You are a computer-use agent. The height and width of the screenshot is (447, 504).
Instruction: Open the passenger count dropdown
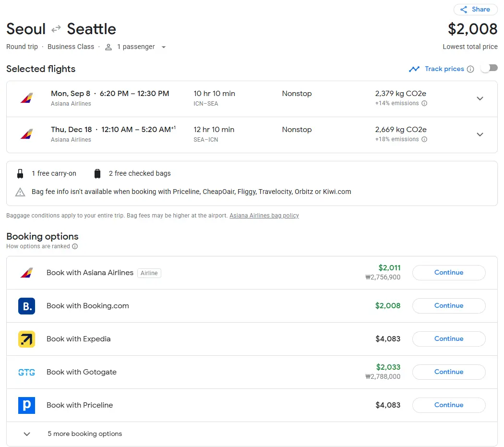164,47
